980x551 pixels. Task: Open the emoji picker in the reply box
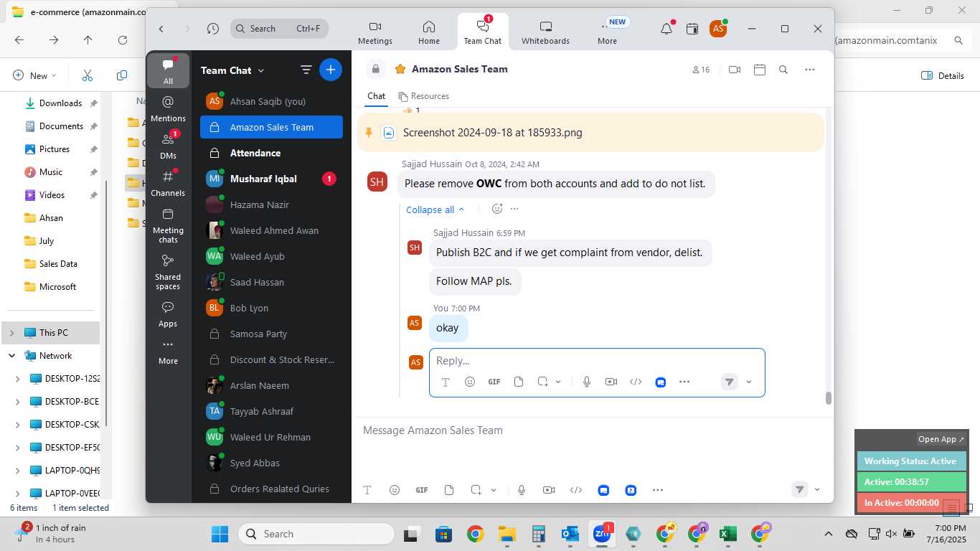pos(470,382)
